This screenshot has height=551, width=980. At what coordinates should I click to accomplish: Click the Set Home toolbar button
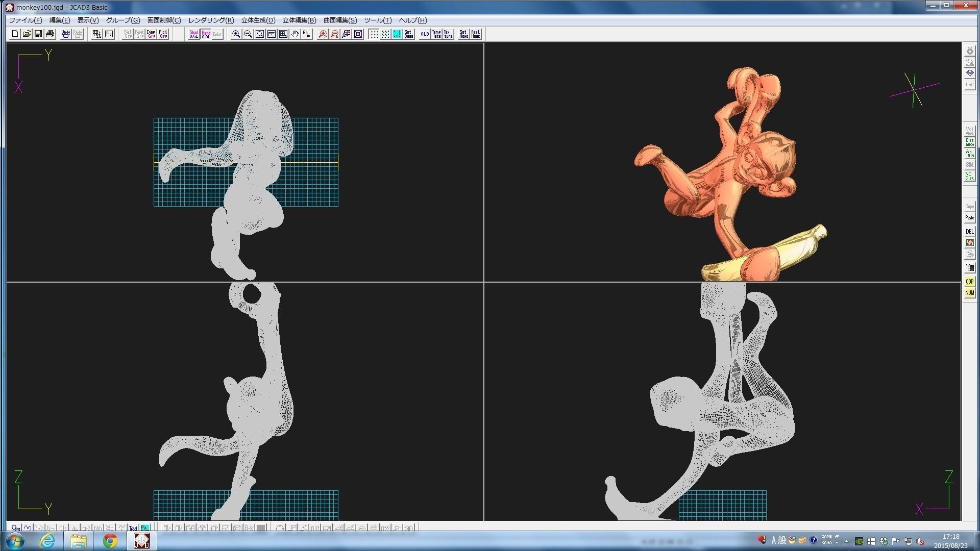[463, 34]
